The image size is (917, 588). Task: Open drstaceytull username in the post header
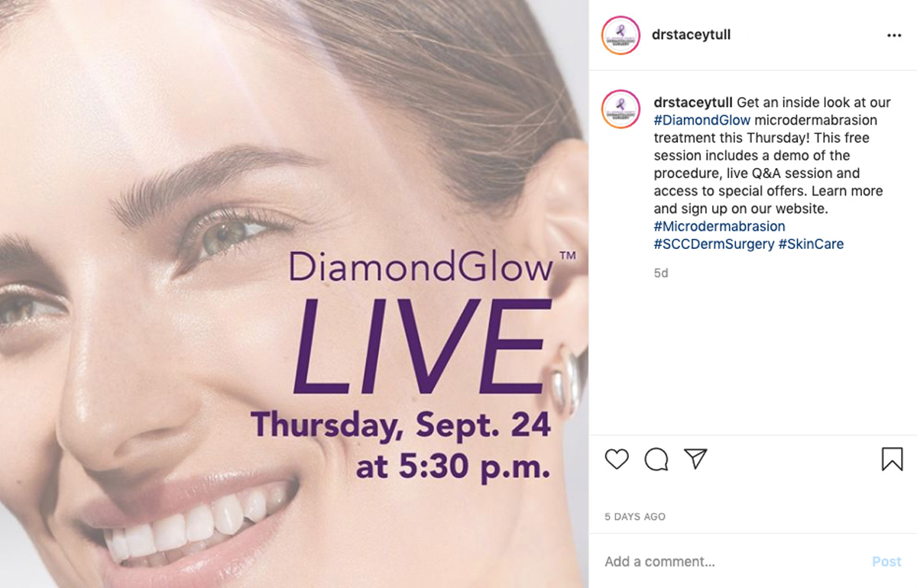pyautogui.click(x=692, y=35)
